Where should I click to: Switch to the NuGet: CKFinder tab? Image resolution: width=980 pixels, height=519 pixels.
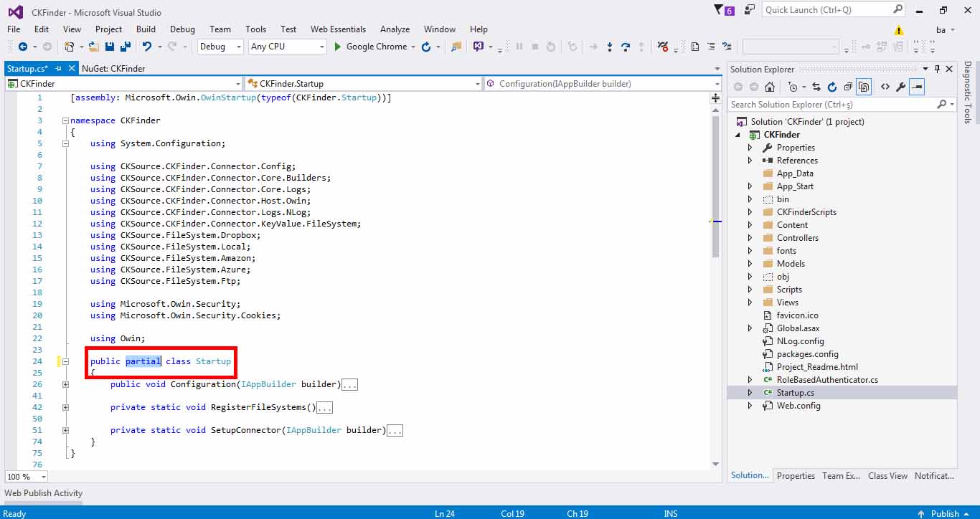coord(113,69)
